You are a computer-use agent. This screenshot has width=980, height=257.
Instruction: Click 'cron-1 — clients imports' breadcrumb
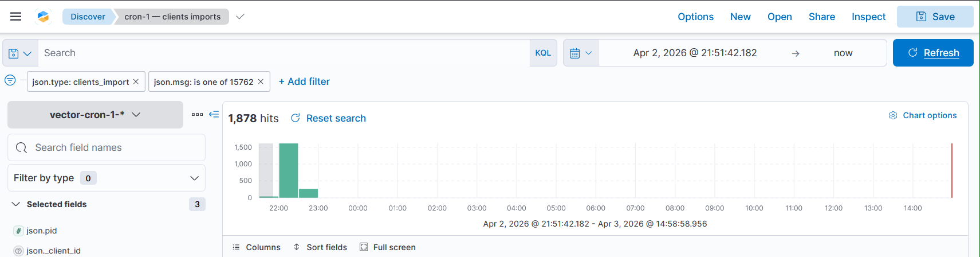pos(172,17)
